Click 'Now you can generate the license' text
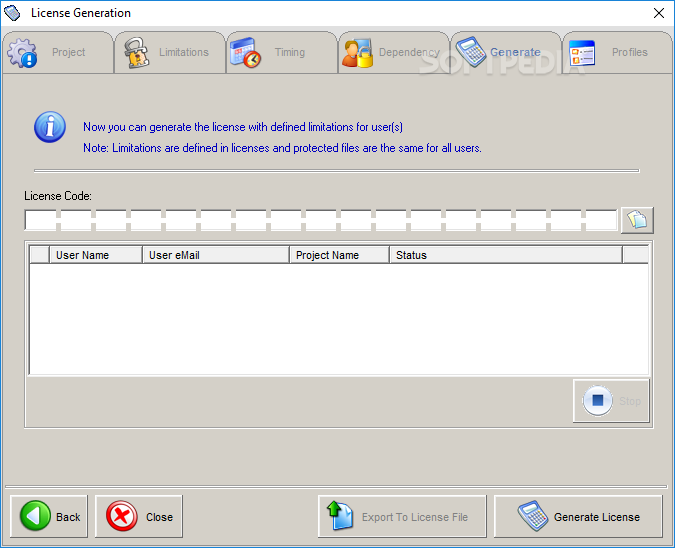Image resolution: width=675 pixels, height=548 pixels. click(243, 127)
